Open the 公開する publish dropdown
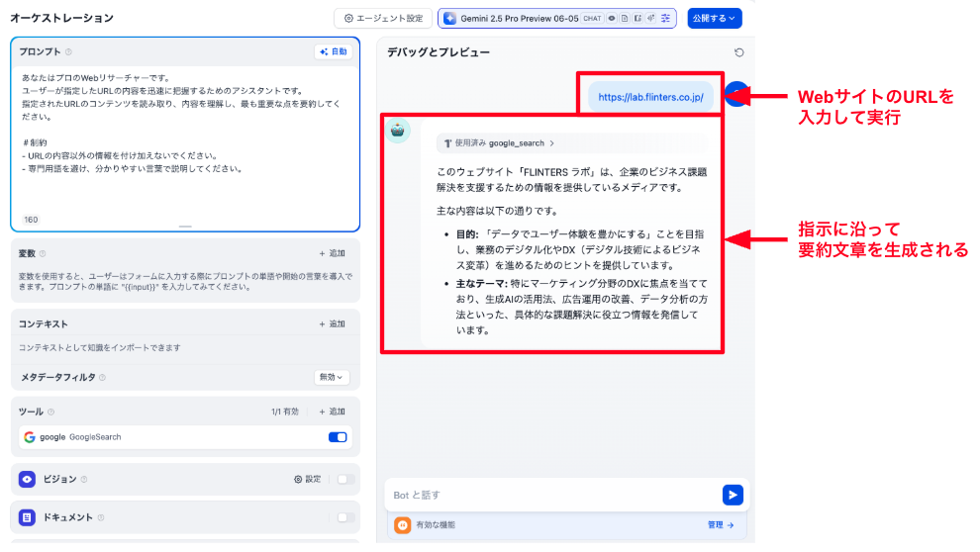Screen dimensions: 980x552 (x=715, y=19)
